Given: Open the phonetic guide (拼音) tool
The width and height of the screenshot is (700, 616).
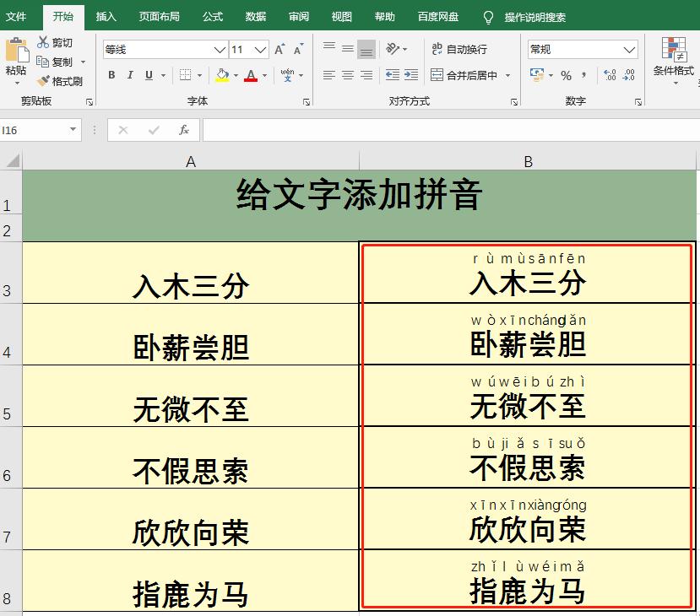Looking at the screenshot, I should (x=286, y=75).
